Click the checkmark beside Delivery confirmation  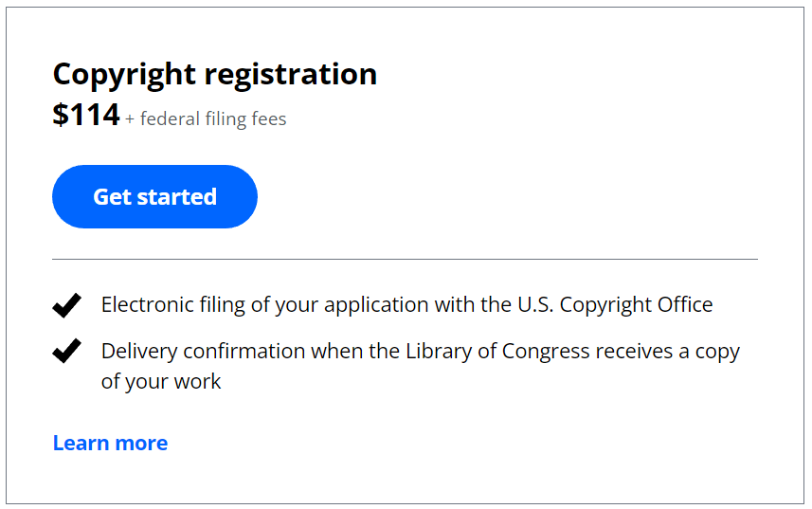click(x=67, y=351)
